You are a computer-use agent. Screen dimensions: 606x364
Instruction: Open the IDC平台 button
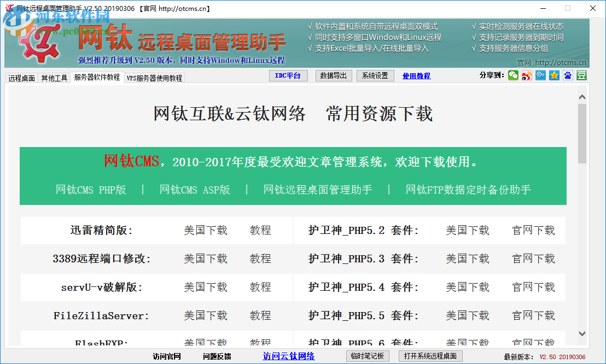pyautogui.click(x=288, y=75)
